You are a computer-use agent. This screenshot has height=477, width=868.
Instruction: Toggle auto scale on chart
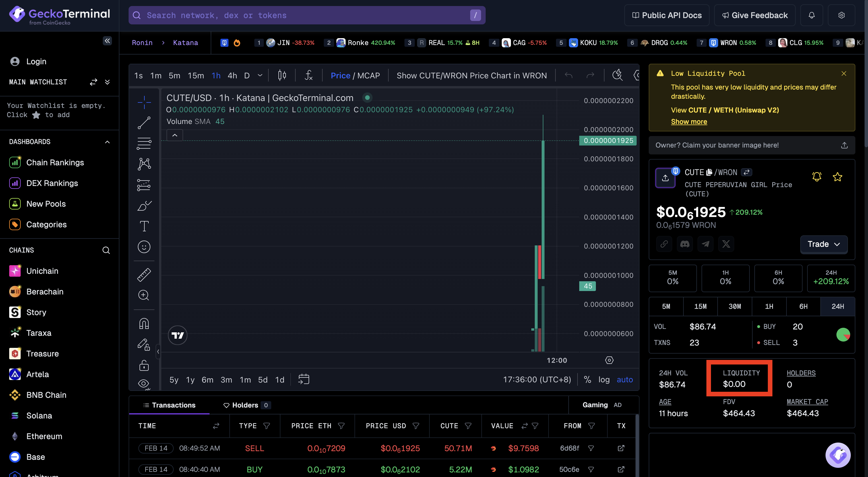[625, 380]
